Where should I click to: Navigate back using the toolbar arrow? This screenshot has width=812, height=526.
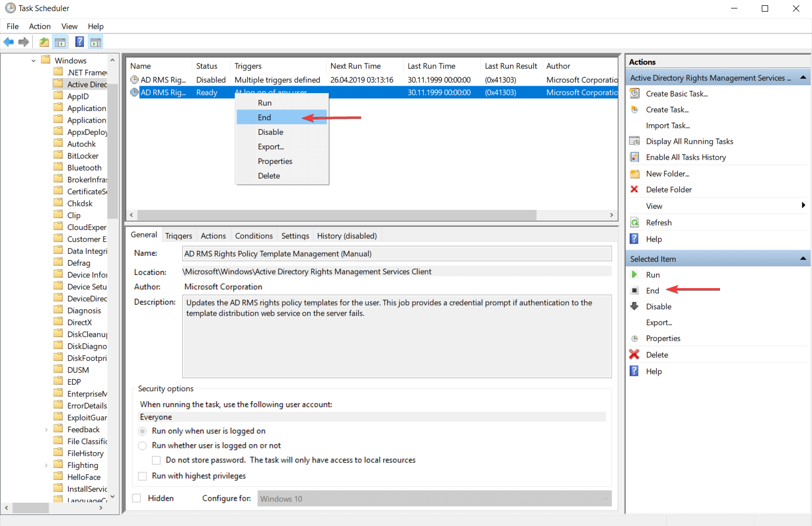click(8, 42)
